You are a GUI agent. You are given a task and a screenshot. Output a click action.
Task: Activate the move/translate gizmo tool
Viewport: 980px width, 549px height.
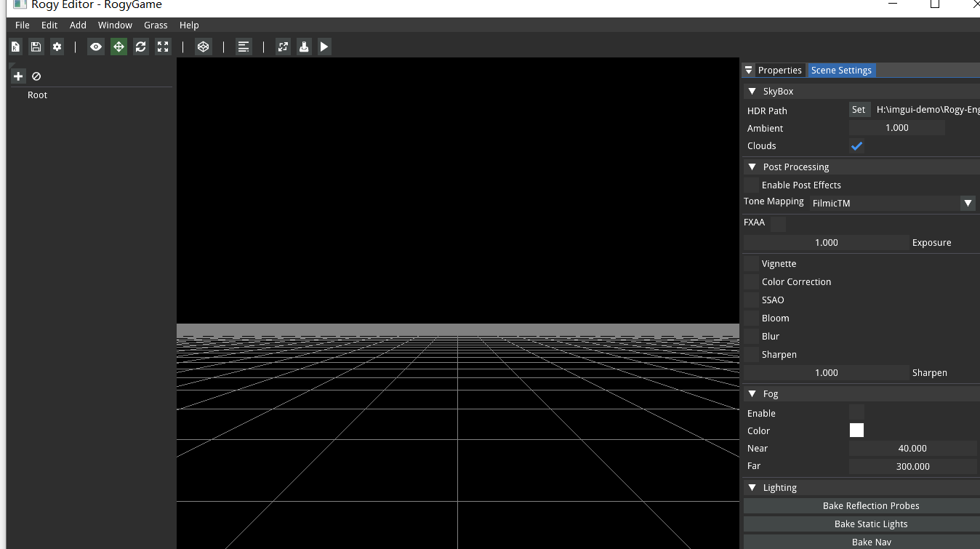[119, 47]
